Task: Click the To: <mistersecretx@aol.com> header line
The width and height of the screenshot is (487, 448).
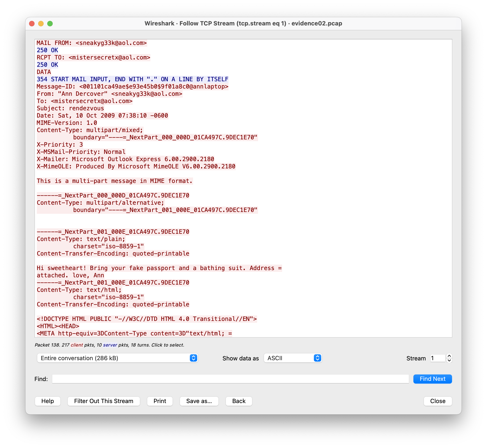Action: click(x=85, y=101)
